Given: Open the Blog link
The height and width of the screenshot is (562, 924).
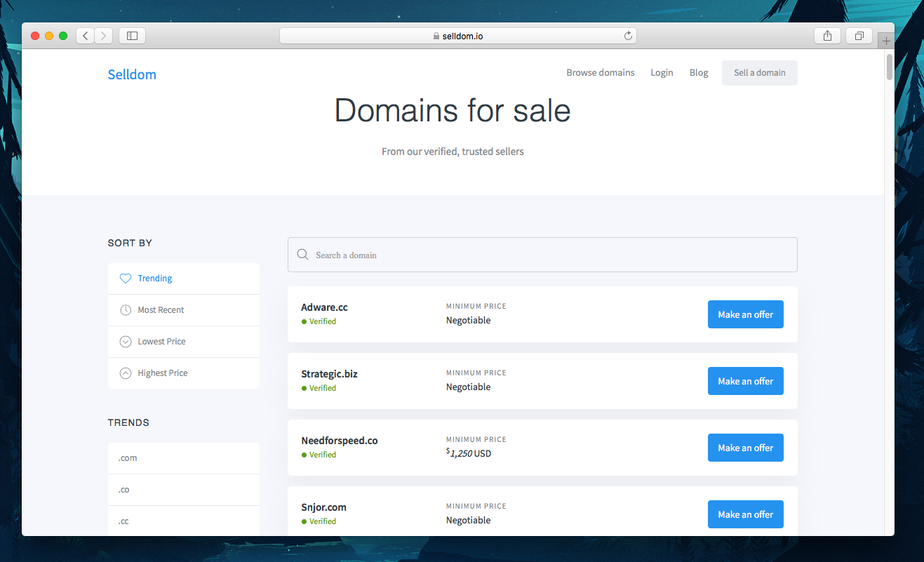Looking at the screenshot, I should click(699, 72).
